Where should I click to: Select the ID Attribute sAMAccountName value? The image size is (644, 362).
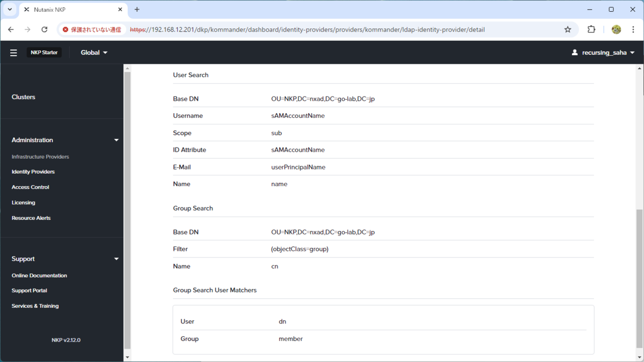298,150
